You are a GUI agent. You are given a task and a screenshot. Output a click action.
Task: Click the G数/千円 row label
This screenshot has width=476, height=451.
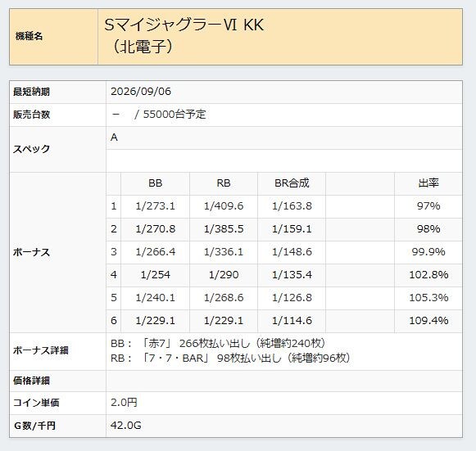34,426
